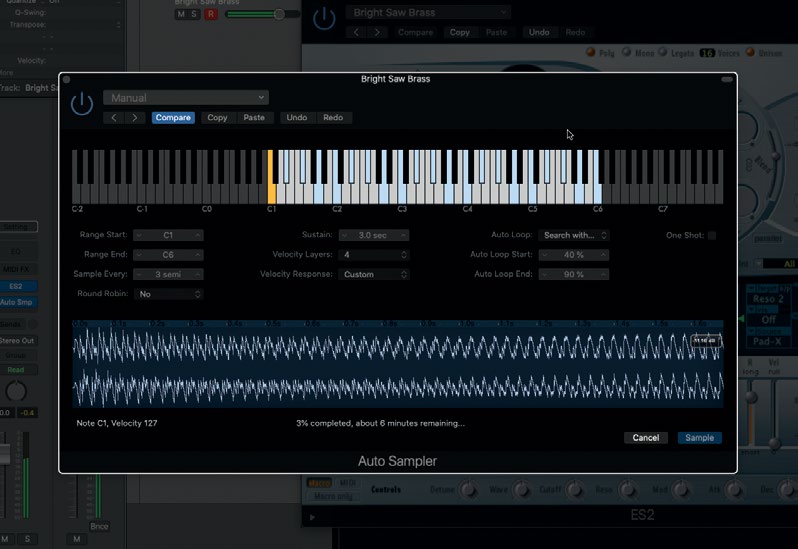Go to previous preset in ES2 window

(x=356, y=32)
